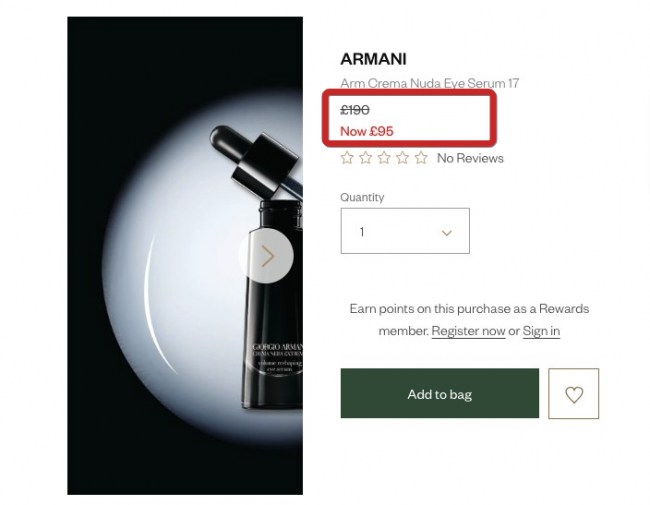Click the No Reviews text
The width and height of the screenshot is (650, 505).
click(470, 158)
